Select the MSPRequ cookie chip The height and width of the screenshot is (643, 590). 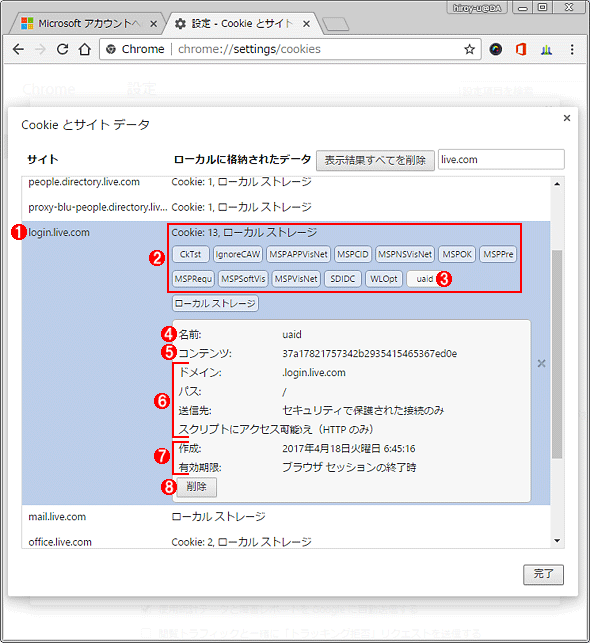point(193,279)
